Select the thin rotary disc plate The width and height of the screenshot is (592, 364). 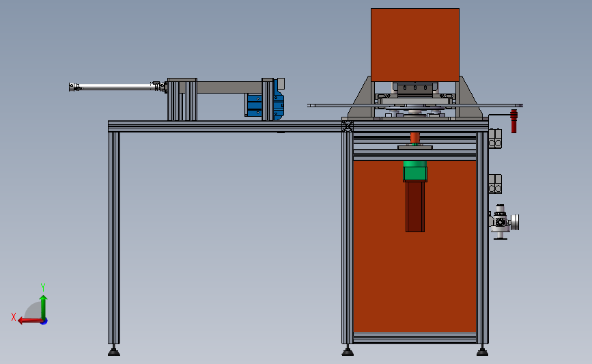[415, 105]
